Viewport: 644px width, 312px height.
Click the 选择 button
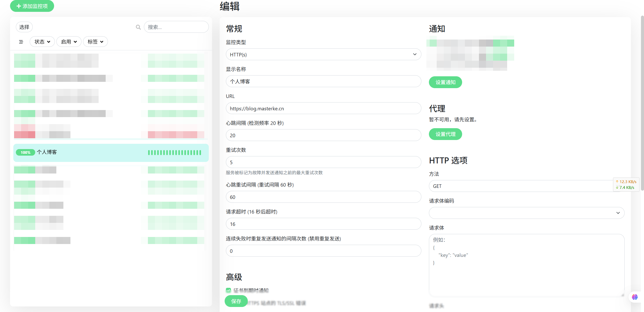(x=24, y=27)
